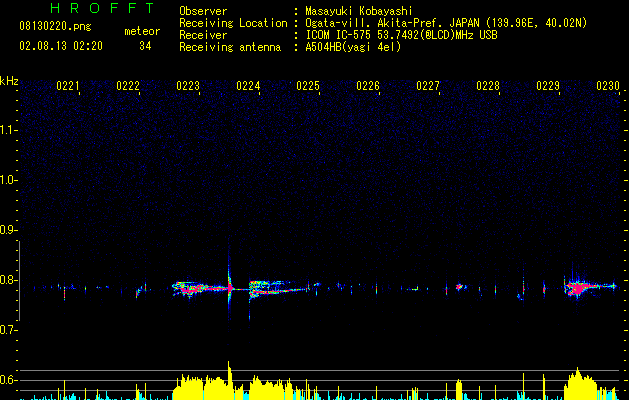Click the 'Observer' field label
Image resolution: width=629 pixels, height=400 pixels.
(203, 11)
